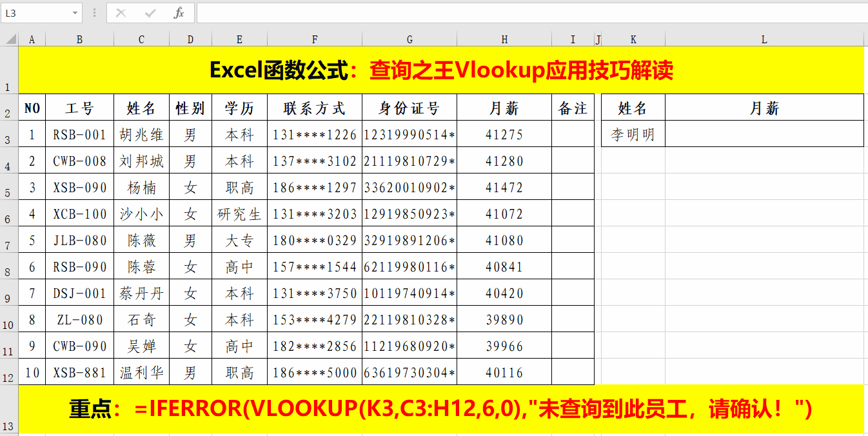This screenshot has height=436, width=868.
Task: Select column C header
Action: tap(141, 39)
